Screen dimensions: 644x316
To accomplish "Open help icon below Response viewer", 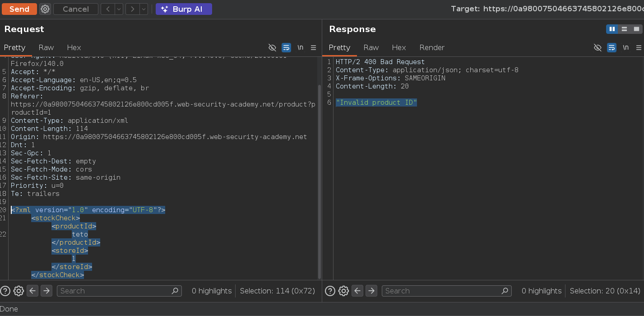I will (330, 291).
